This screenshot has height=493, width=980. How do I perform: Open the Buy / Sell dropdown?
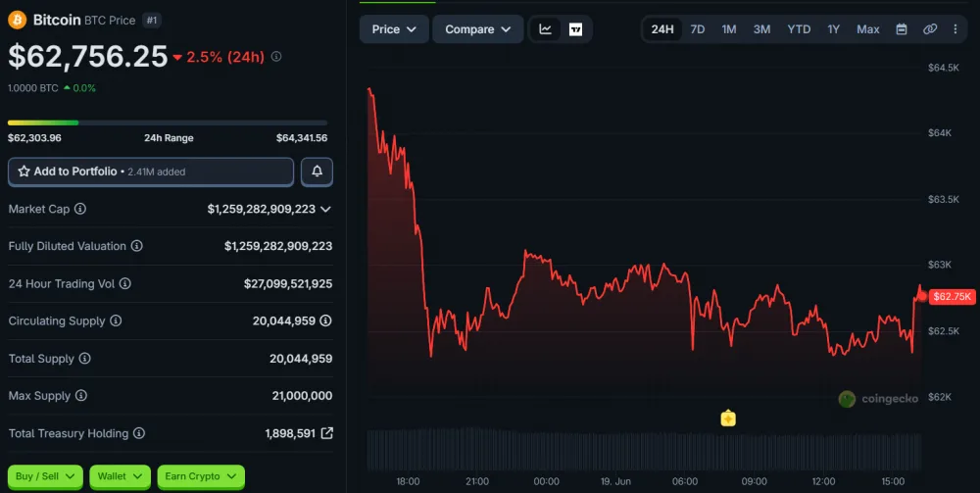click(x=45, y=476)
